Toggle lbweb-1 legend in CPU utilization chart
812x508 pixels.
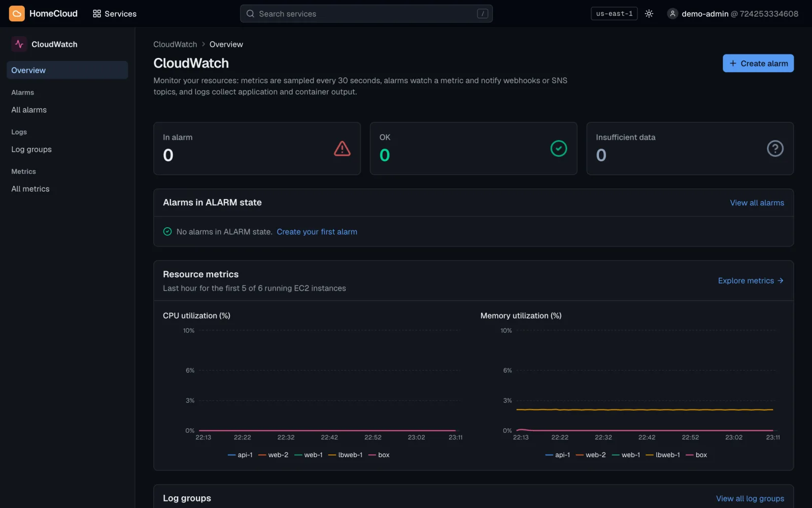point(345,455)
